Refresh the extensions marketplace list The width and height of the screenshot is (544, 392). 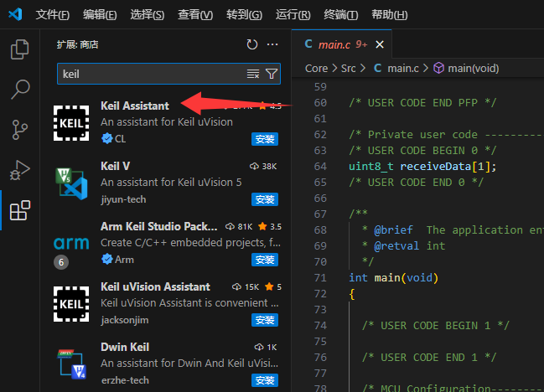tap(251, 44)
